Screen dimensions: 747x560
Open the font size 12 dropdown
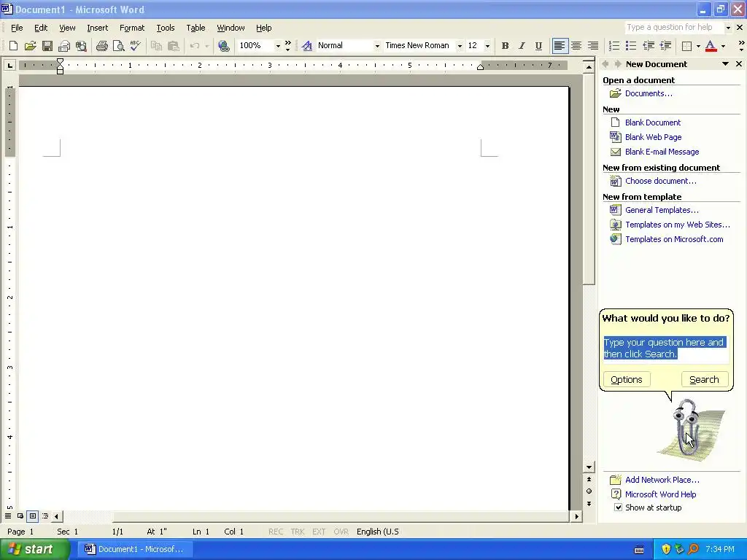[x=487, y=46]
